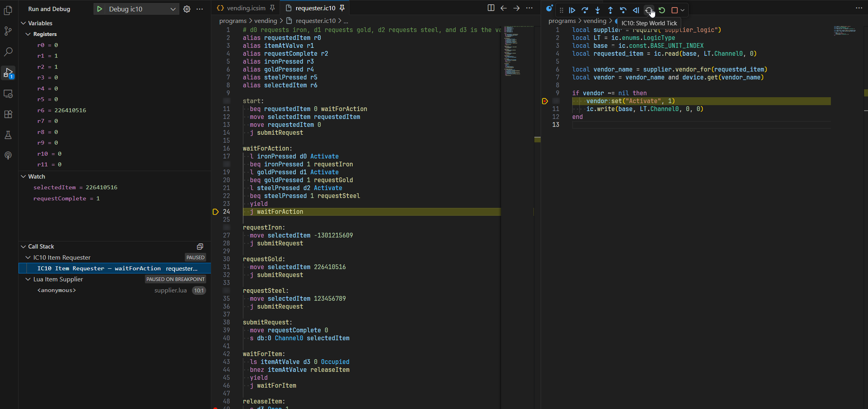Click the debug toolbar drag handle
This screenshot has height=409, width=868.
coord(561,10)
